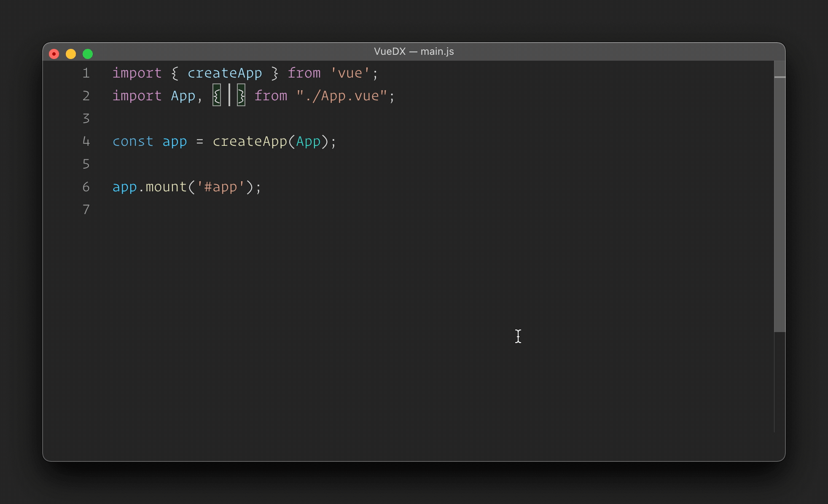Click the "./App.vue" import path string
The height and width of the screenshot is (504, 828).
point(341,96)
